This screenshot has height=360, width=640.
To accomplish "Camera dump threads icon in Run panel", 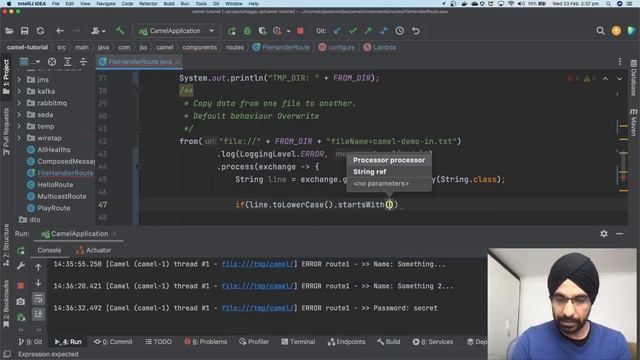I will 21,302.
